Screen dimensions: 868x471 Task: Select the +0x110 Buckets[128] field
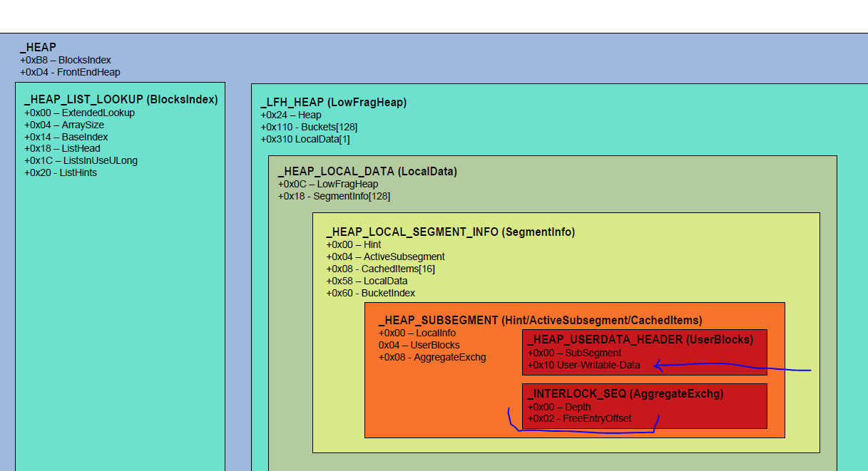click(x=309, y=127)
